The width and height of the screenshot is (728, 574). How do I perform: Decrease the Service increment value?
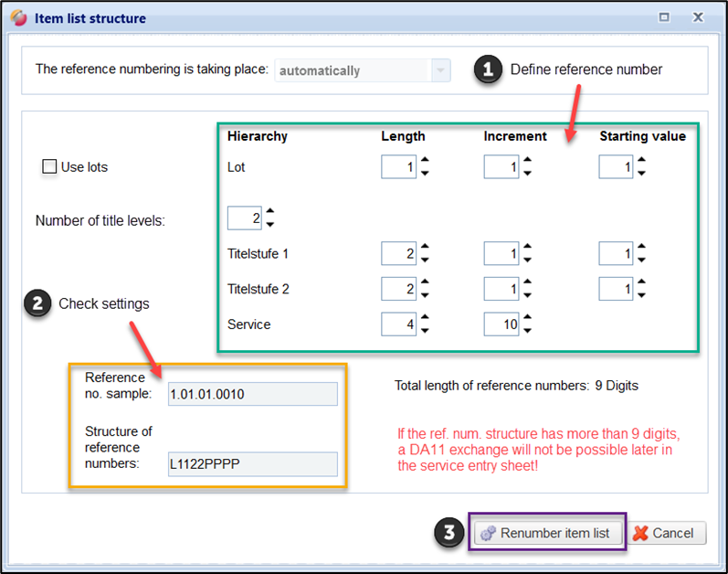(527, 329)
